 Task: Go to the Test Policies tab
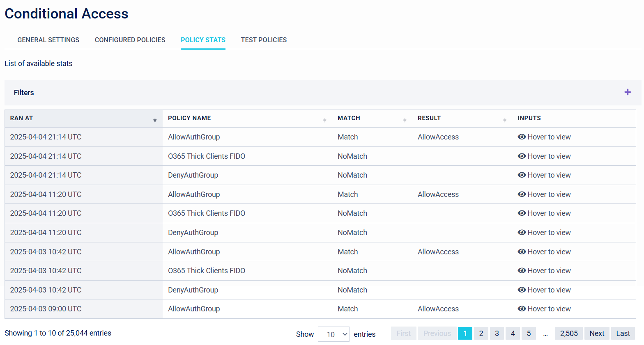pyautogui.click(x=264, y=40)
